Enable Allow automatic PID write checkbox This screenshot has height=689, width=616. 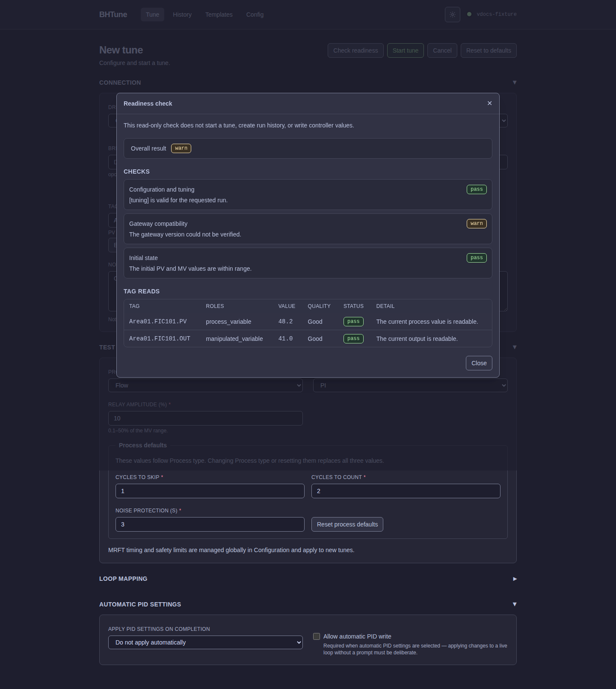[317, 636]
